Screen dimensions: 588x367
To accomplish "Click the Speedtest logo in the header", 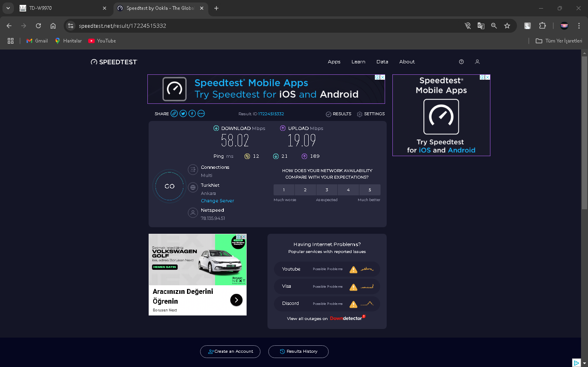I will [114, 62].
